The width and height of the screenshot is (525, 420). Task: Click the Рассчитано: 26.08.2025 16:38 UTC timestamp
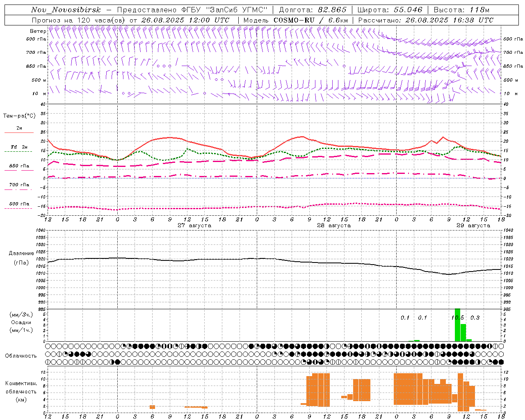point(426,20)
